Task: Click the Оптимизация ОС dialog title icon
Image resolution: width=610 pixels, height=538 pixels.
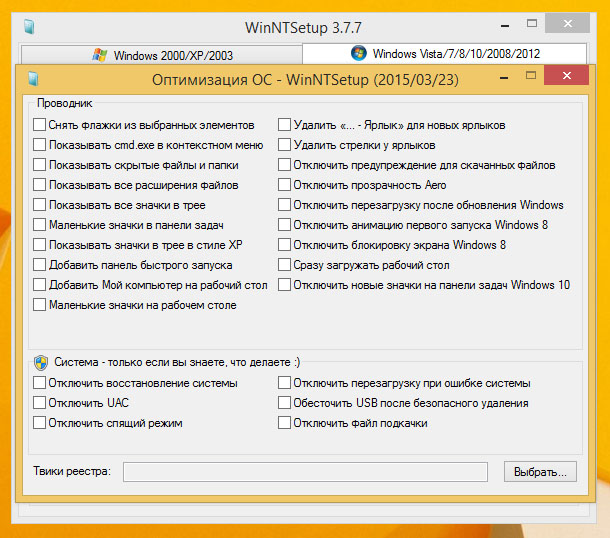Action: coord(33,79)
